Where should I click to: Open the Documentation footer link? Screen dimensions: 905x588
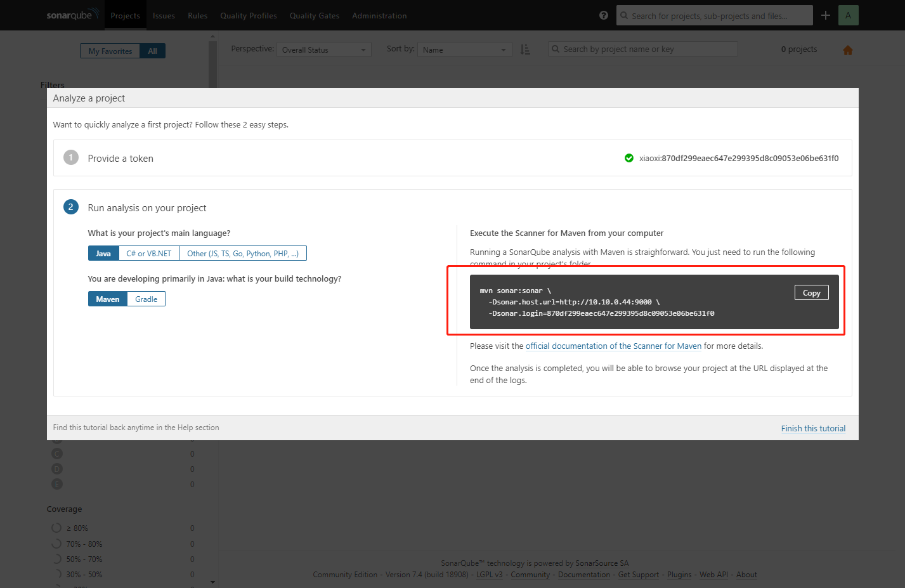[x=584, y=575]
